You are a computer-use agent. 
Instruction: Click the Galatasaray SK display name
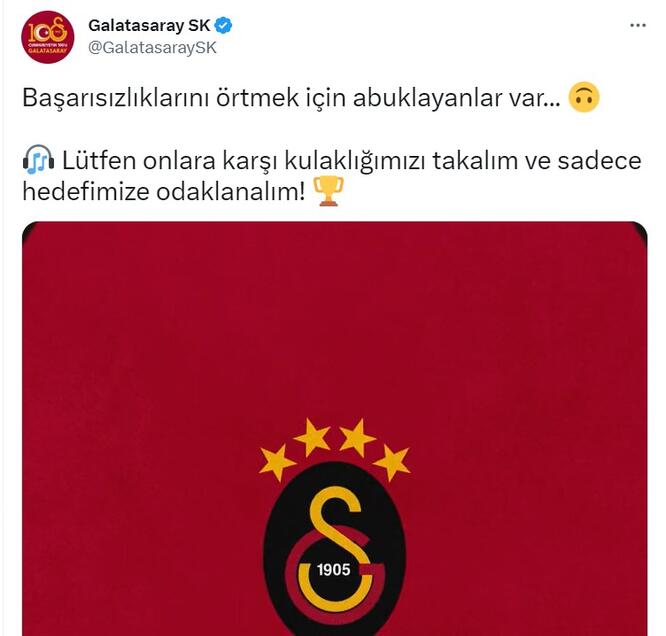pos(149,26)
